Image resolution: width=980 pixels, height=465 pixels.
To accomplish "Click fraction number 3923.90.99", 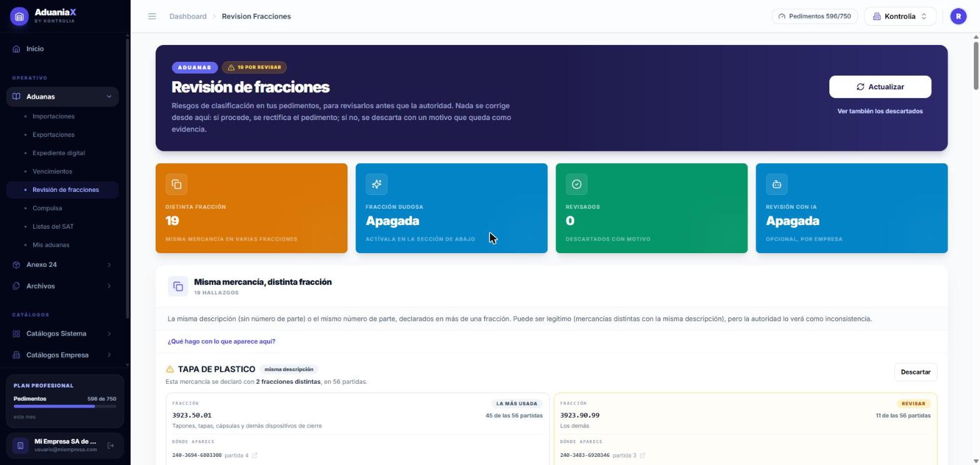I will (x=580, y=415).
